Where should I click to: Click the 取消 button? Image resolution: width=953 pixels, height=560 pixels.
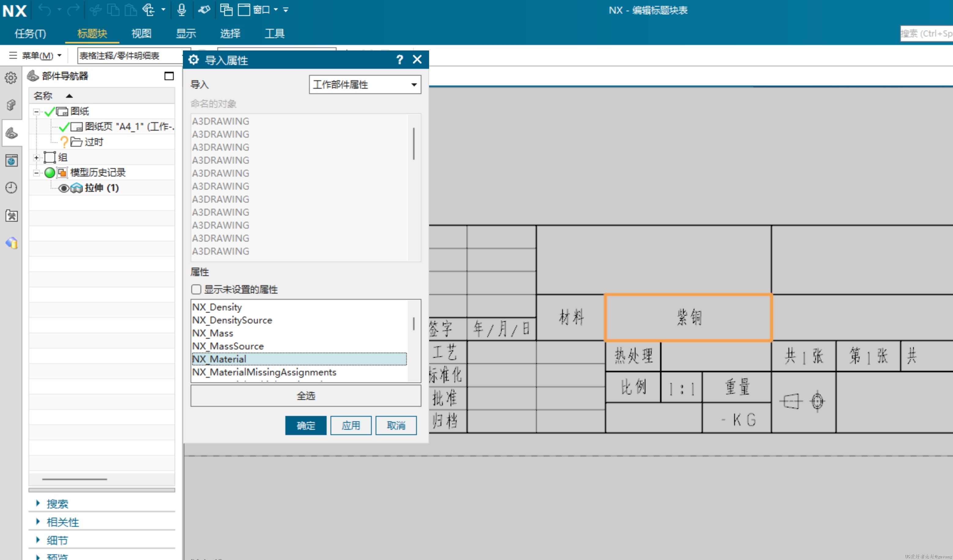(396, 425)
